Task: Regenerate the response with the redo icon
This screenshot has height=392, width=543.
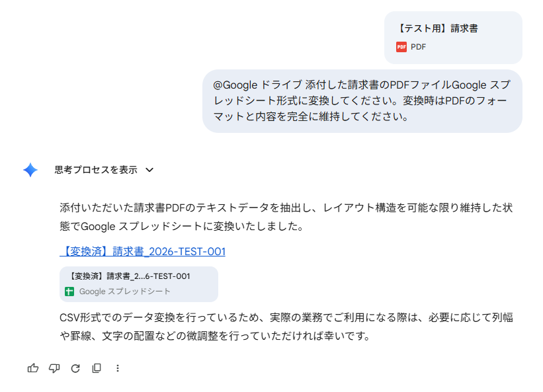Action: [x=75, y=368]
